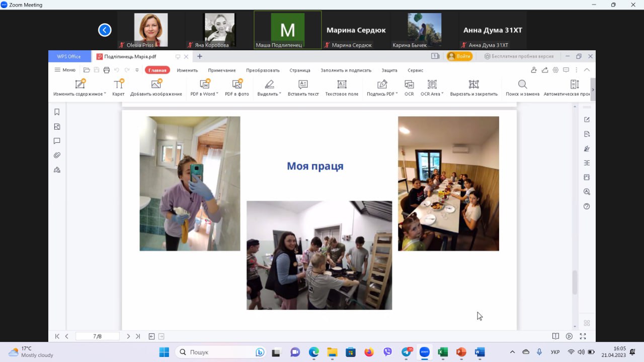Viewport: 644px width, 362px height.
Task: Open the Меню hamburger menu
Action: (x=65, y=70)
